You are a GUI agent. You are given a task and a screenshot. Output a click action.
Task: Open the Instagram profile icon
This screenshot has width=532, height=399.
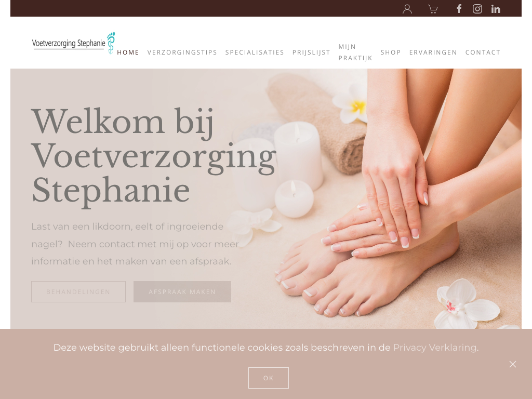477,9
